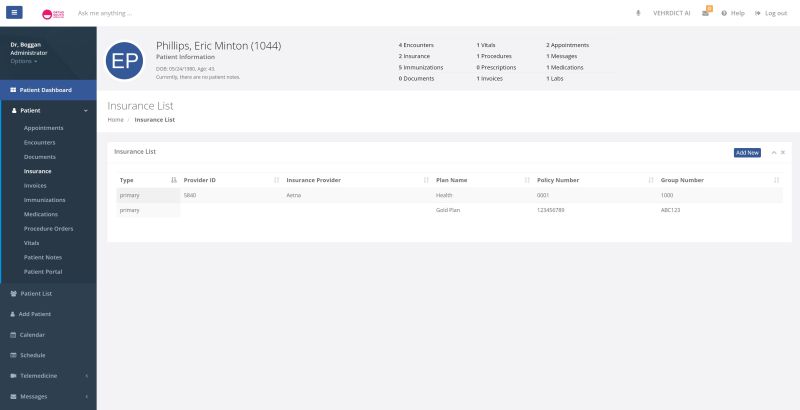Open the 1 Medications summary link

(564, 67)
